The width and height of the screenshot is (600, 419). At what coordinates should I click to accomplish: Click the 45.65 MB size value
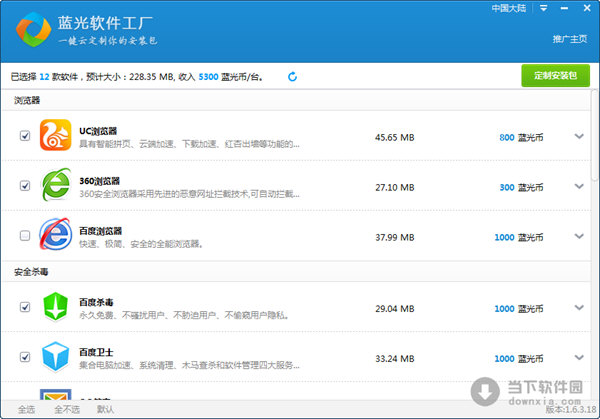(395, 137)
